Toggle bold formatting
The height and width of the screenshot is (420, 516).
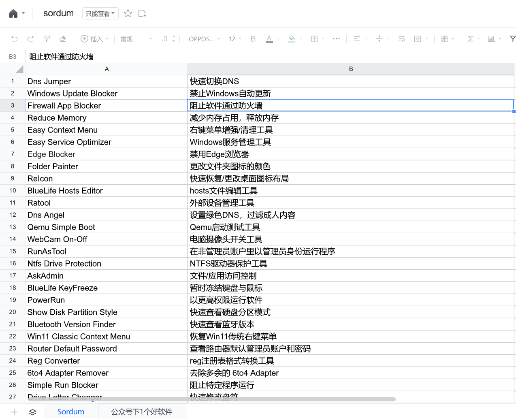click(253, 39)
